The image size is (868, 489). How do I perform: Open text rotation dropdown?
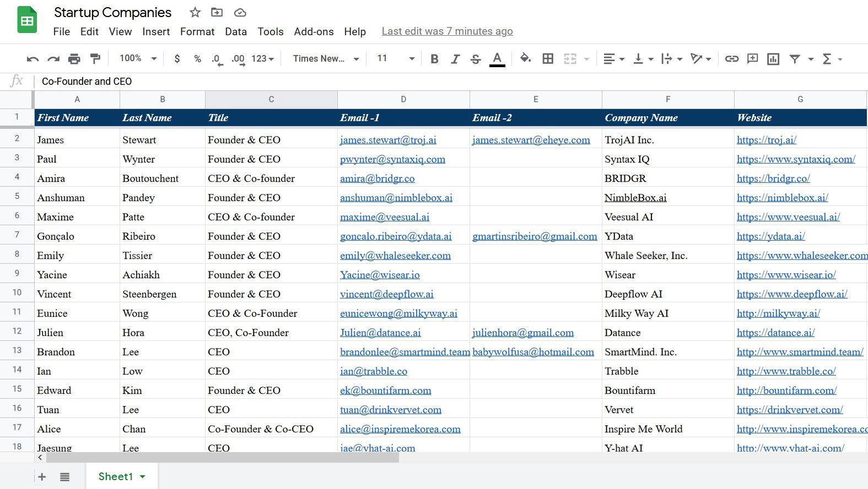click(x=701, y=59)
